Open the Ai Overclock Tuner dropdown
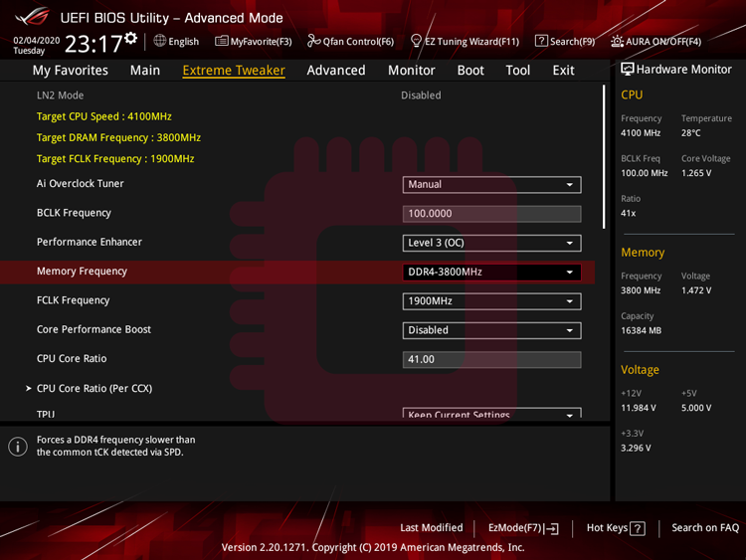Viewport: 746px width, 560px height. tap(491, 184)
